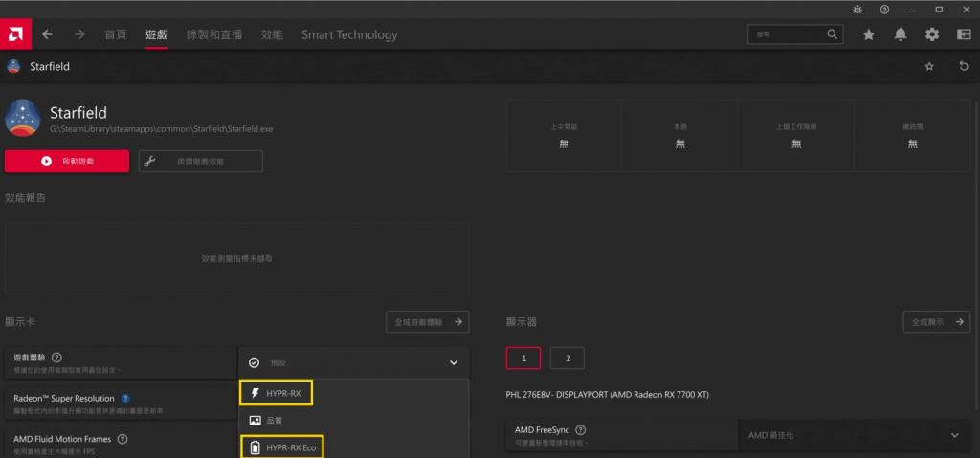The width and height of the screenshot is (980, 458).
Task: Show help for AMD FreeSync
Action: (x=581, y=430)
